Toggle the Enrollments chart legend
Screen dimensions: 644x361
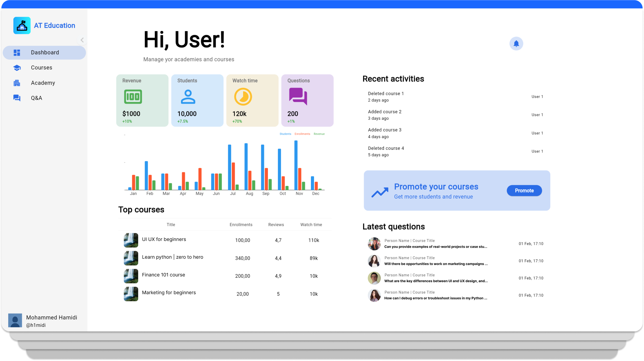(302, 134)
